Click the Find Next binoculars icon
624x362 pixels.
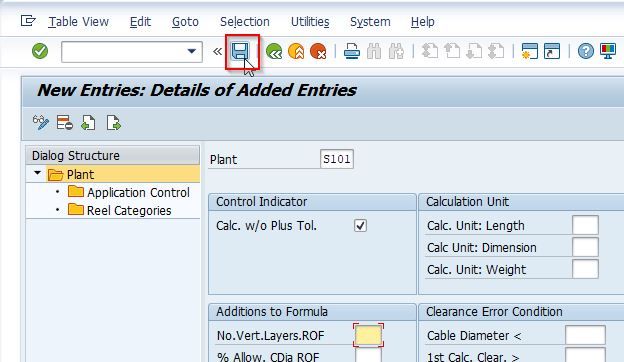[396, 51]
